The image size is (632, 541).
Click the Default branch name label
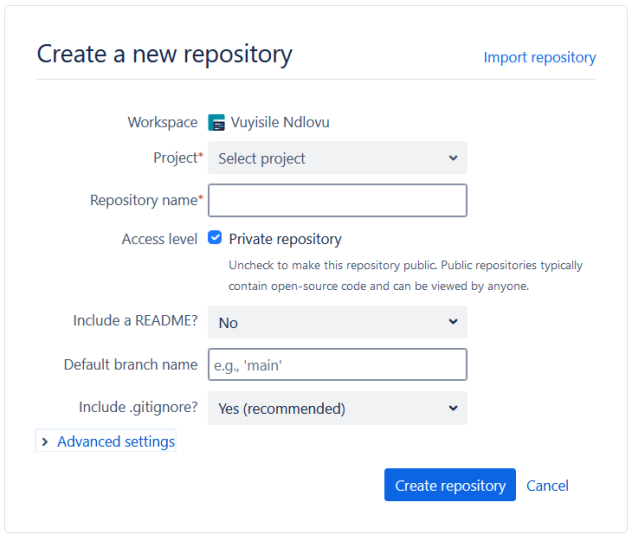pos(131,364)
